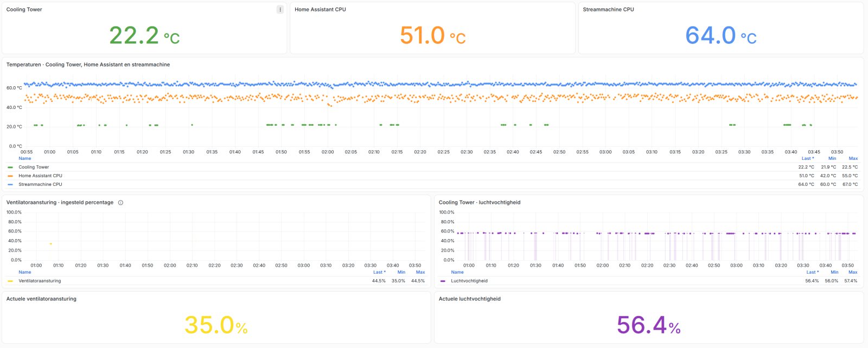Screen dimensions: 868x348
Task: Click the 51.0 °C Home Assistant stat value
Action: pos(433,36)
